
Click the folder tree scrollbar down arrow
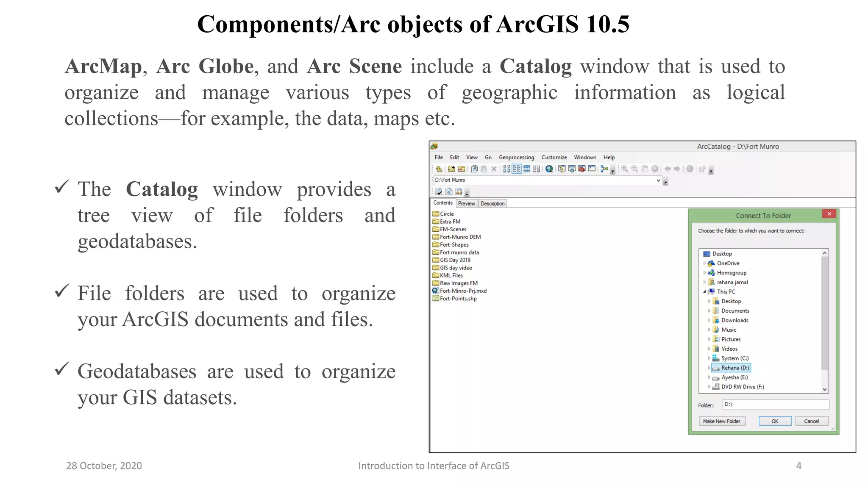tap(825, 389)
